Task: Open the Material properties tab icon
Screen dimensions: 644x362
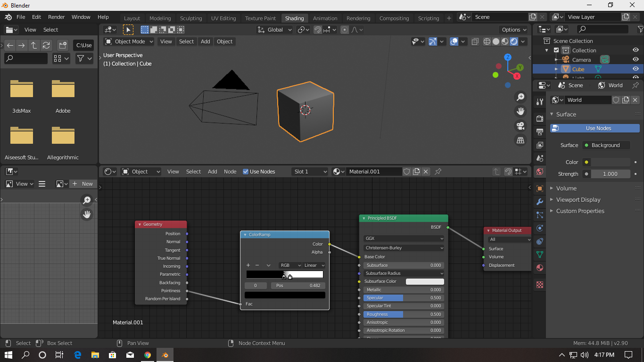Action: tap(540, 268)
